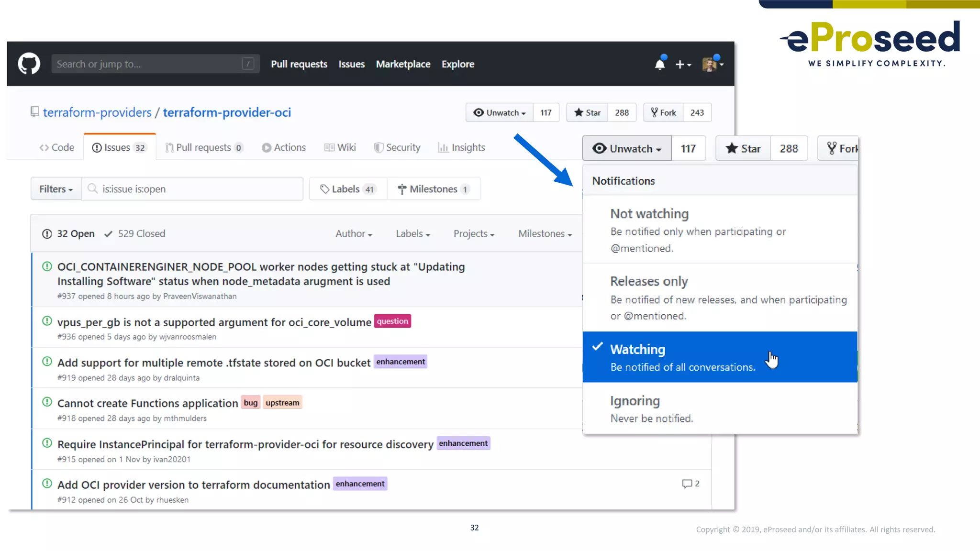Click enhancement label on issue #915

[463, 443]
